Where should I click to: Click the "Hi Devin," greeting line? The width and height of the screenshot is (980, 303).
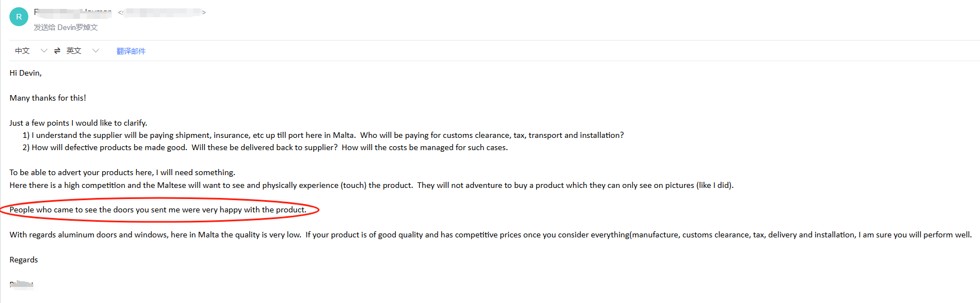coord(26,73)
